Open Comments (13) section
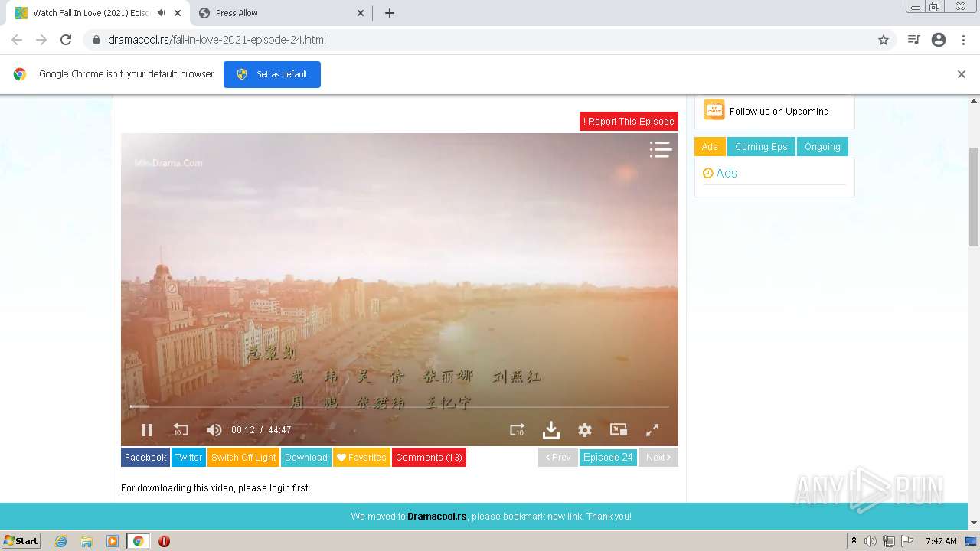 (429, 458)
